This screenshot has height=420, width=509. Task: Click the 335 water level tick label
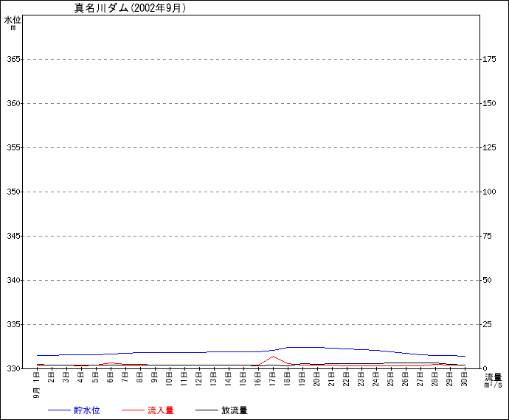pyautogui.click(x=13, y=324)
